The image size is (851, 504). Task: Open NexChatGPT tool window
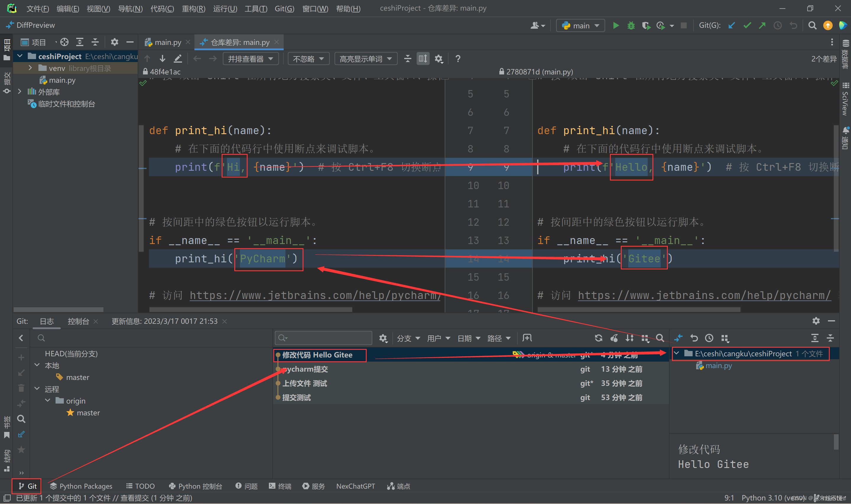point(355,486)
